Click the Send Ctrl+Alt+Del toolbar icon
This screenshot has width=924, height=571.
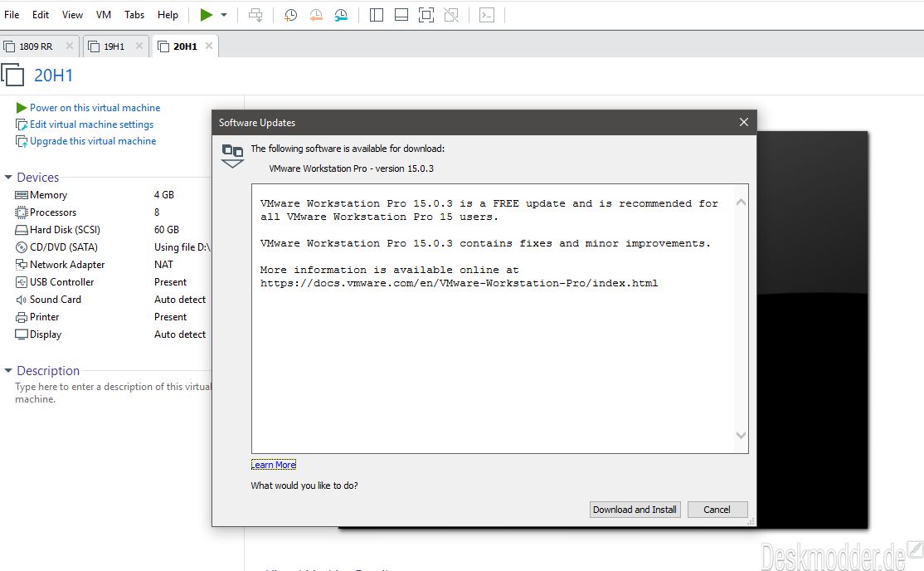point(255,15)
